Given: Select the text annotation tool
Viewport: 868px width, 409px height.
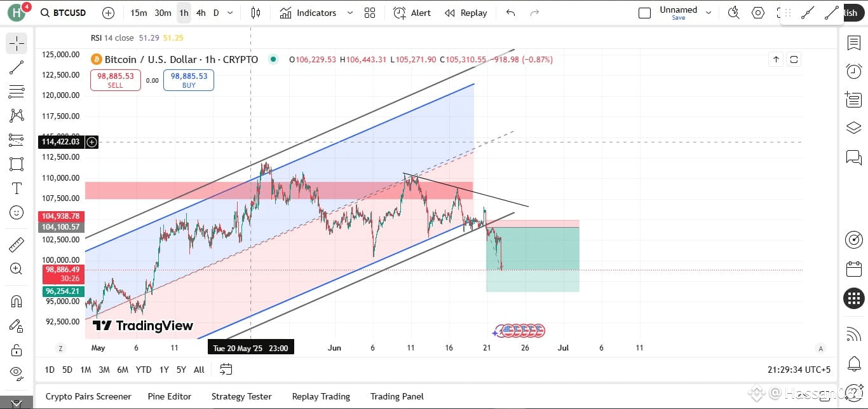Looking at the screenshot, I should 17,188.
